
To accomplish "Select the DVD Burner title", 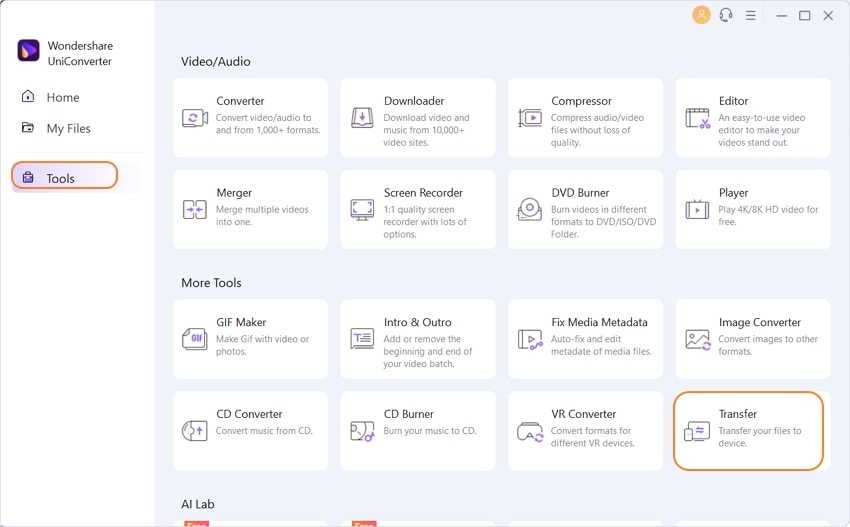I will click(x=580, y=192).
